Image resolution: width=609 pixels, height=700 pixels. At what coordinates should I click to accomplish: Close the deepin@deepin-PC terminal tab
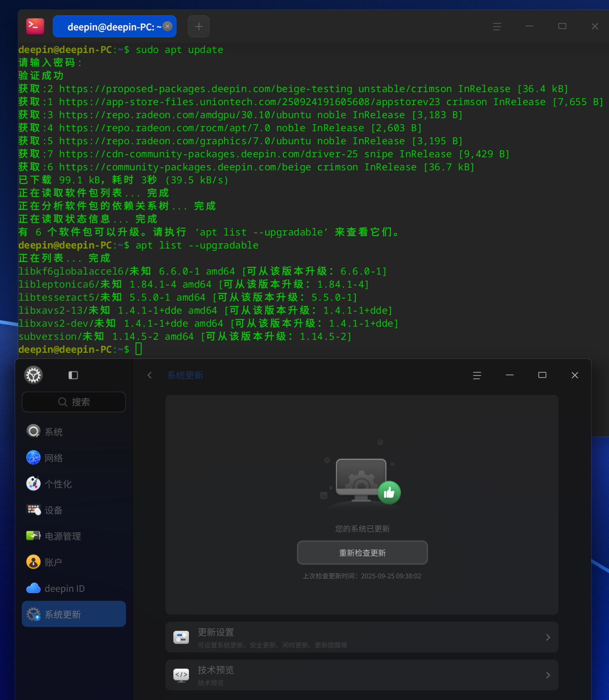(168, 27)
